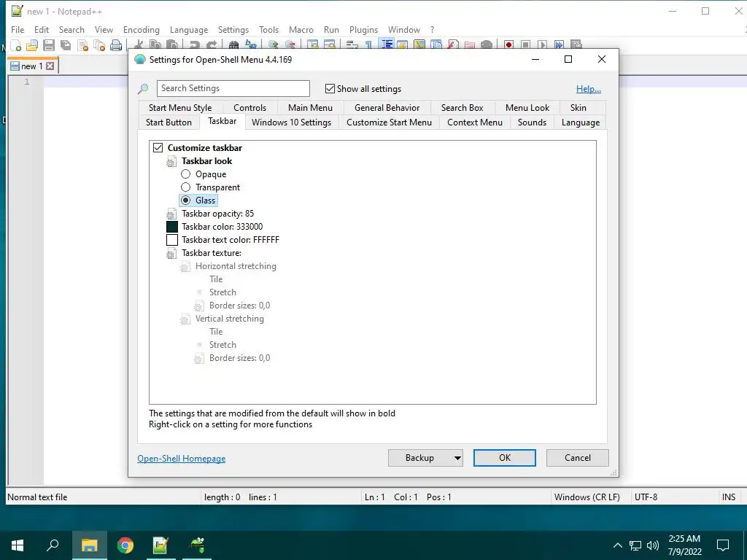Image resolution: width=747 pixels, height=560 pixels.
Task: Open the Macro menu in Notepad++
Action: coord(301,29)
